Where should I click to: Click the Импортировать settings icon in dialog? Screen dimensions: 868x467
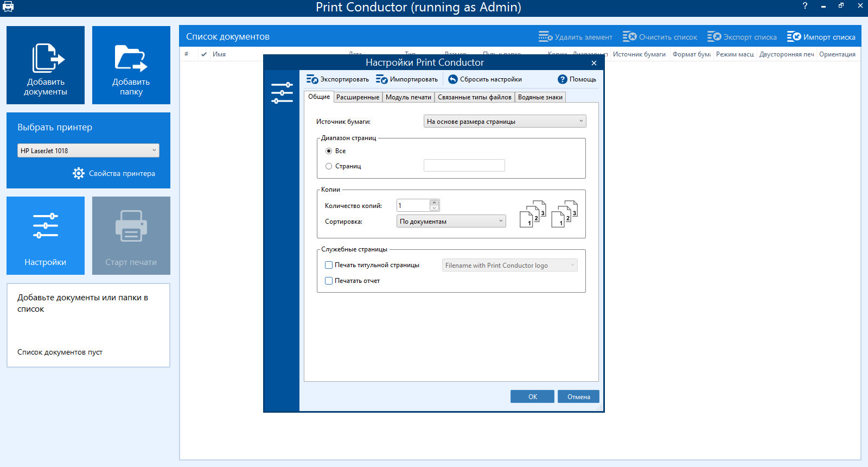(381, 79)
